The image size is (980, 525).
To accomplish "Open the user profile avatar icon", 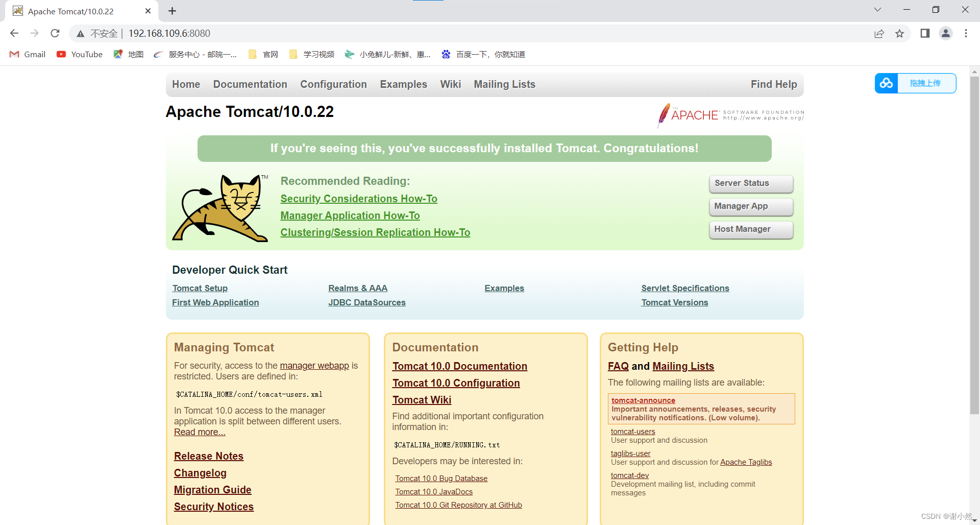I will tap(946, 33).
